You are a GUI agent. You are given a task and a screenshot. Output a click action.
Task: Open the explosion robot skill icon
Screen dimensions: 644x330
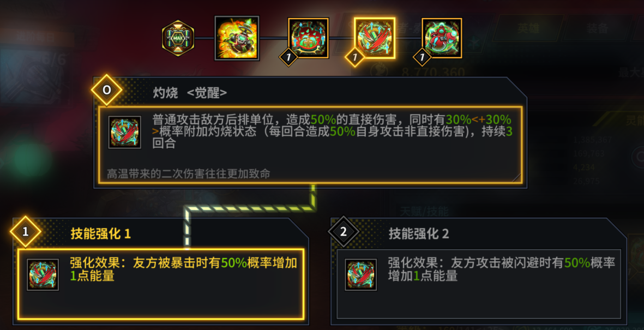pos(237,38)
